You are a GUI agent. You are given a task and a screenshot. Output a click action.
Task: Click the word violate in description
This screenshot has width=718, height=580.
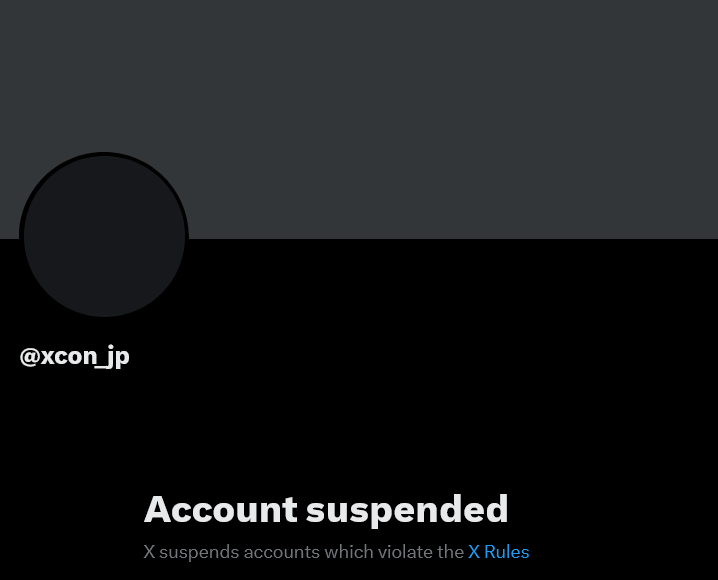pyautogui.click(x=402, y=552)
